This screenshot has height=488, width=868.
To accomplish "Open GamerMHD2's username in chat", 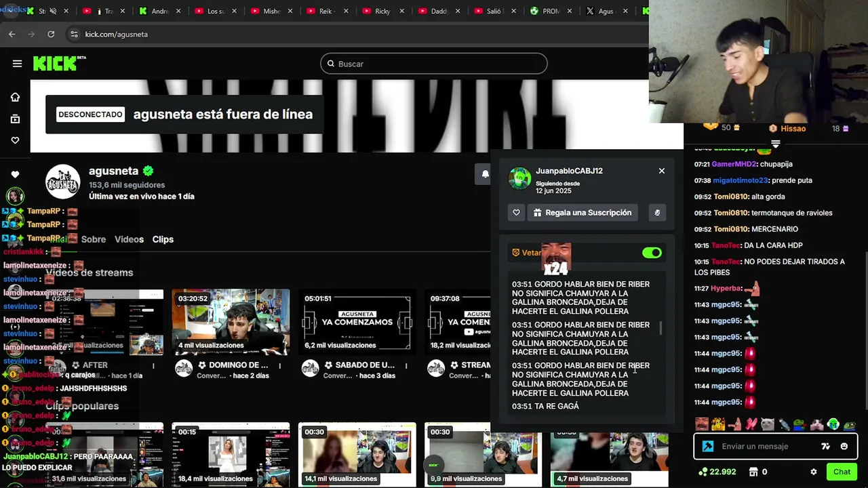I will point(734,164).
